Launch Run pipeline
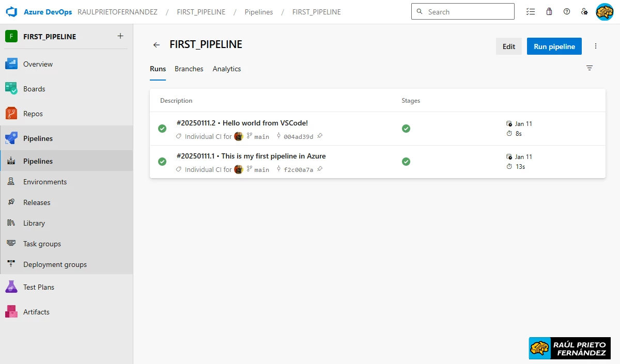The image size is (620, 364). [554, 46]
